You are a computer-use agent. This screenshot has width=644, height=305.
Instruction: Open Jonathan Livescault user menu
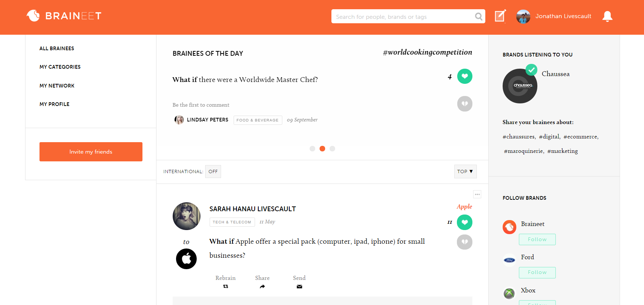(x=554, y=16)
